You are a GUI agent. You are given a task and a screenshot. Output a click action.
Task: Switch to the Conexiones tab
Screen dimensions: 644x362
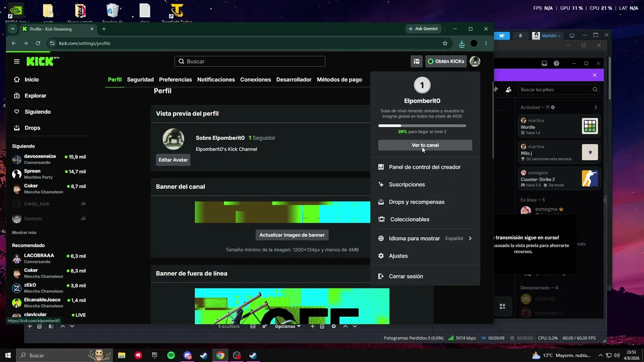pos(256,79)
